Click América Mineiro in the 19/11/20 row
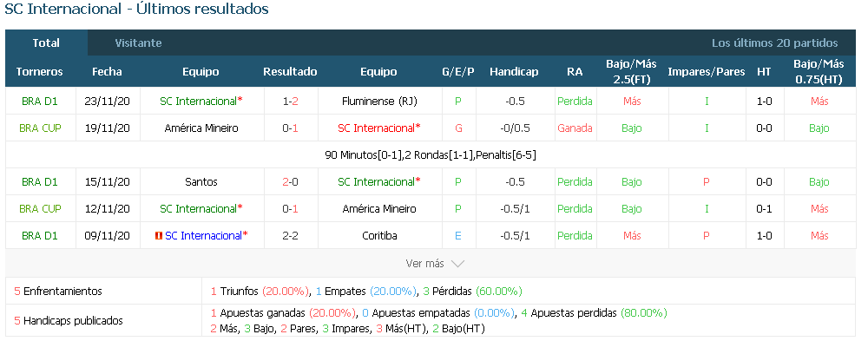 point(201,128)
